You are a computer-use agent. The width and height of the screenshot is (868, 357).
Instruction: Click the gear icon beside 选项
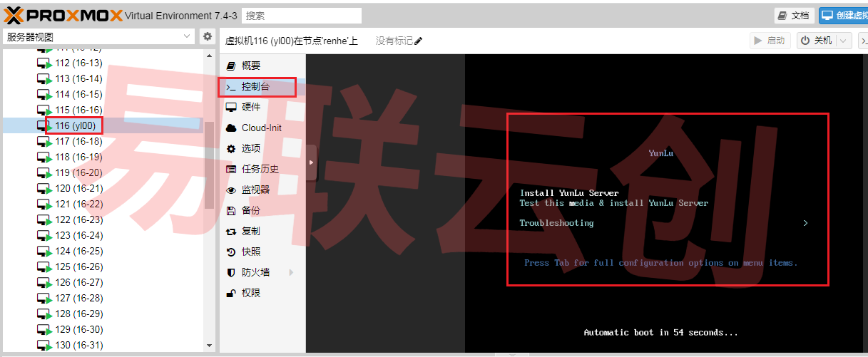point(230,148)
